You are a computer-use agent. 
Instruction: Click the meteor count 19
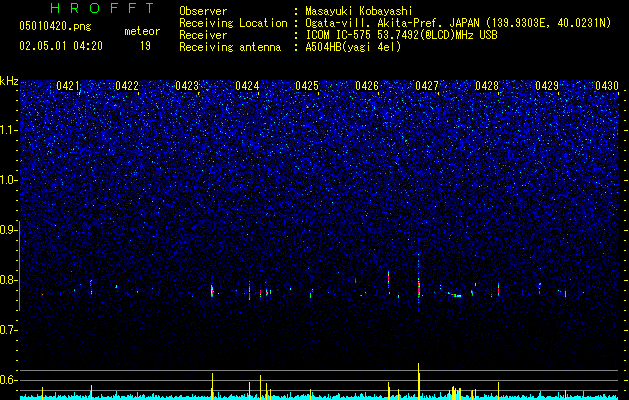click(145, 46)
